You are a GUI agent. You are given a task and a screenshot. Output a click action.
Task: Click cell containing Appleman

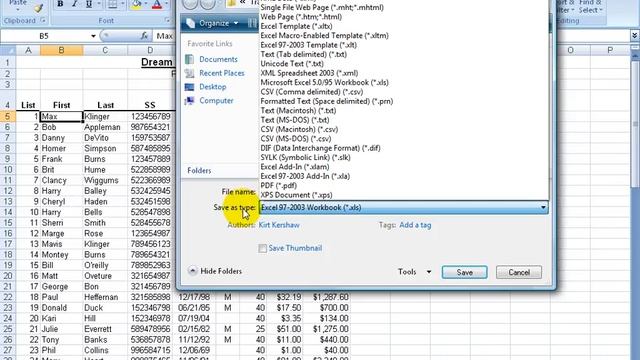(105, 127)
